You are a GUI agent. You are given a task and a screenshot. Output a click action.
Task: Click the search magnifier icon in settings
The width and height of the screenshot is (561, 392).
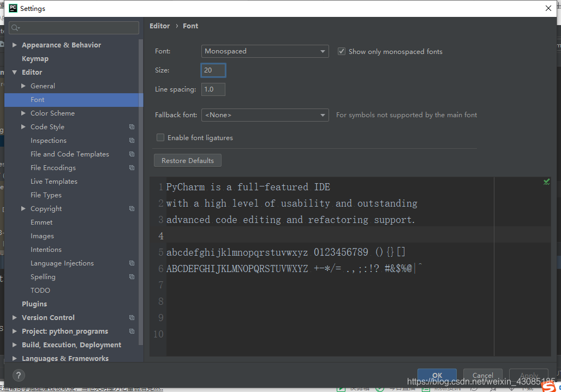(x=15, y=28)
